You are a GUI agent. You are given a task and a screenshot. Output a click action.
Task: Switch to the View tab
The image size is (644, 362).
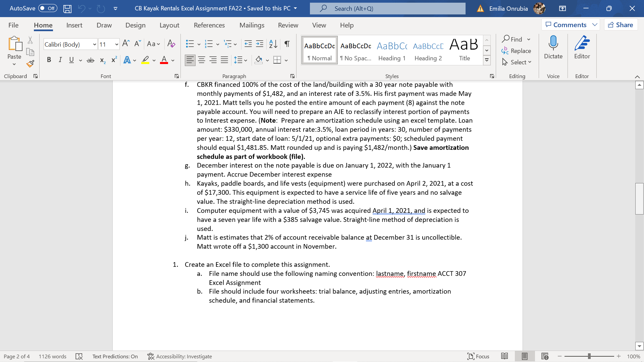pyautogui.click(x=319, y=25)
